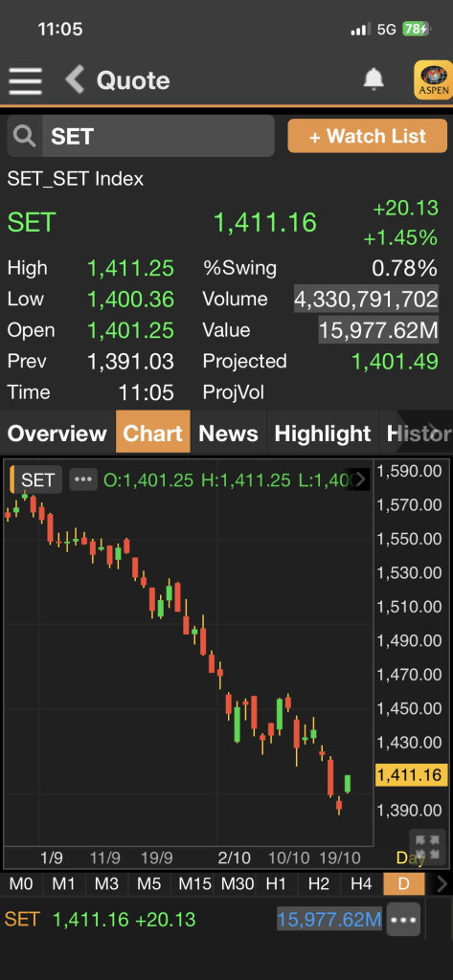Open the partially visible Historical tab
Image resolution: width=453 pixels, height=980 pixels.
(418, 434)
